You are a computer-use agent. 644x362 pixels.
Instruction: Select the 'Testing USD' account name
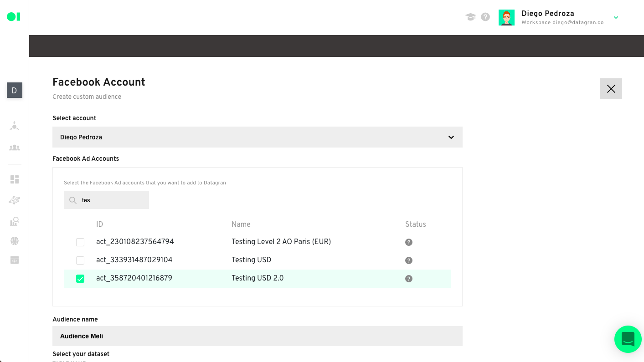point(251,260)
